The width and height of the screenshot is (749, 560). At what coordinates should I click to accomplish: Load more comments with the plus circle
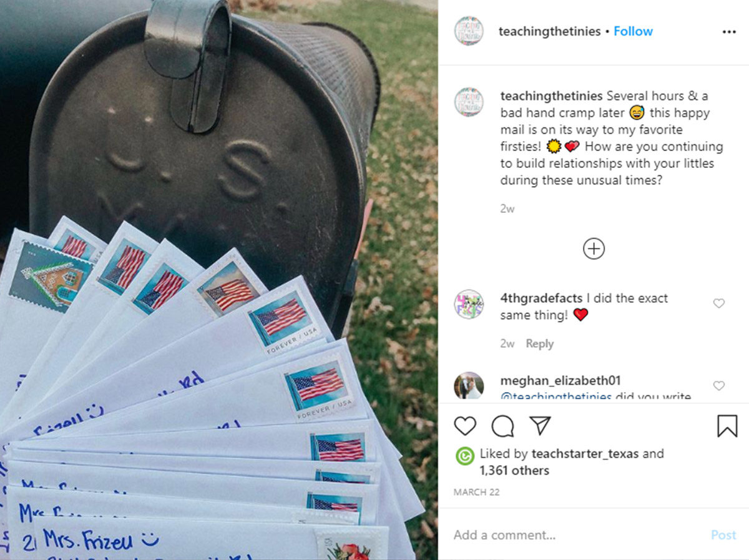click(594, 249)
